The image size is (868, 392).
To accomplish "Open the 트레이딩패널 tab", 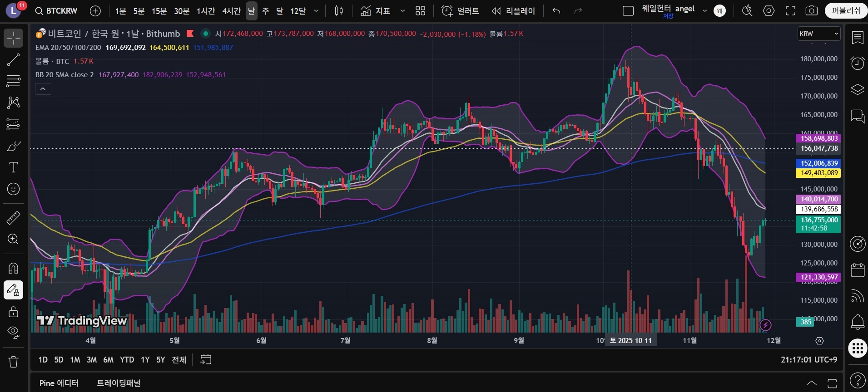I will (x=119, y=383).
